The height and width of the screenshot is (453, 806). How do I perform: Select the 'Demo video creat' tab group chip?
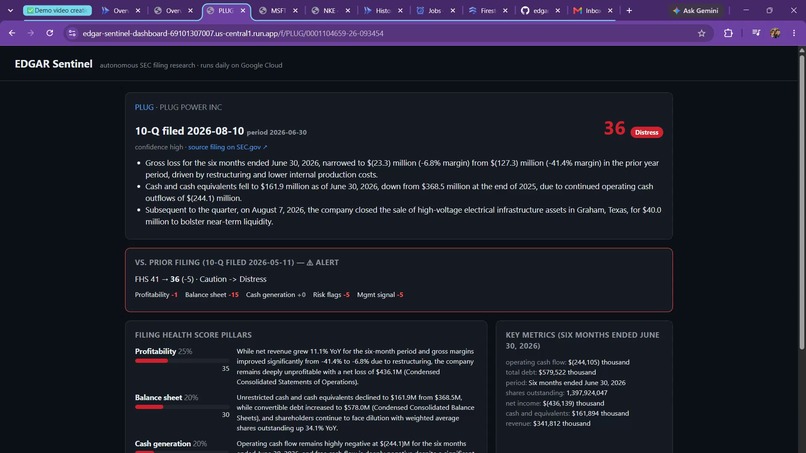point(58,10)
